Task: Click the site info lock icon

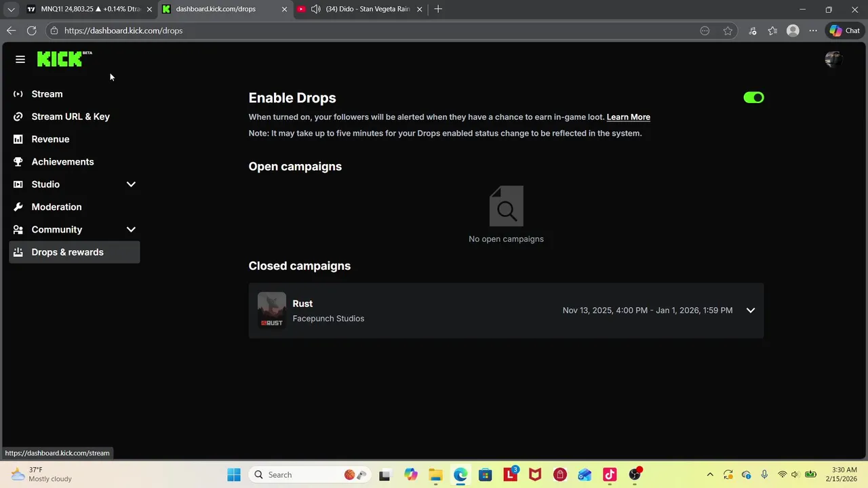Action: pos(54,30)
